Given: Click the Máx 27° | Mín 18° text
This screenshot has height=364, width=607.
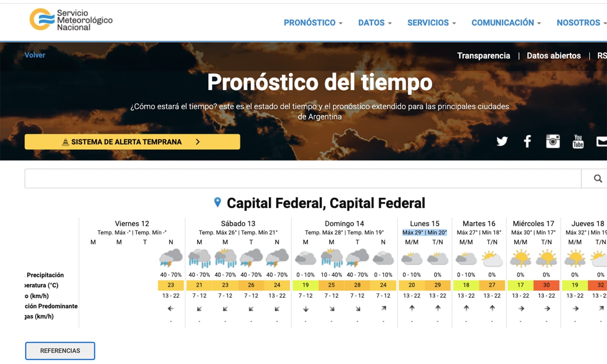Looking at the screenshot, I should (x=479, y=233).
